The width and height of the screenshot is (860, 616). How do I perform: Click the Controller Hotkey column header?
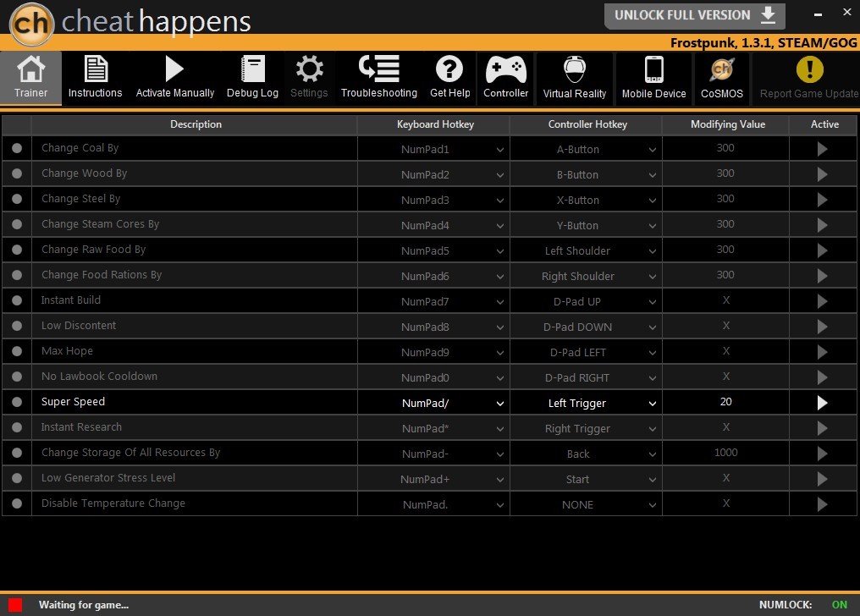pyautogui.click(x=587, y=124)
